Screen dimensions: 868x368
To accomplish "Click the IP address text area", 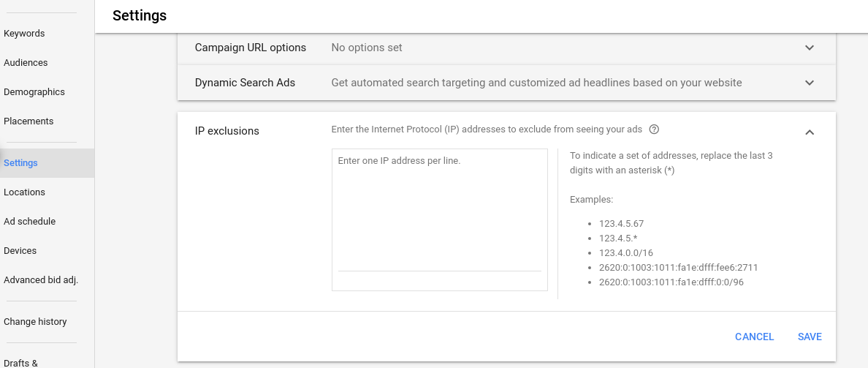I will pyautogui.click(x=439, y=212).
